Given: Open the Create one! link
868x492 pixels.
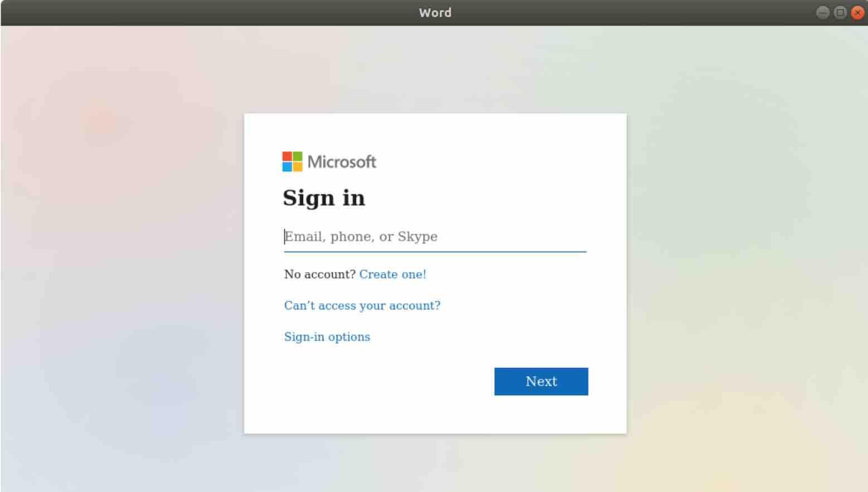Looking at the screenshot, I should pos(393,274).
